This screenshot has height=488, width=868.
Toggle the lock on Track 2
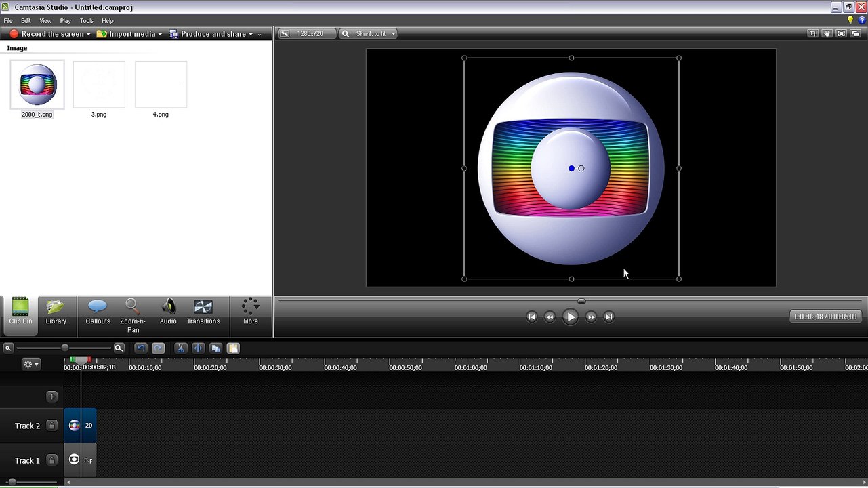coord(51,426)
